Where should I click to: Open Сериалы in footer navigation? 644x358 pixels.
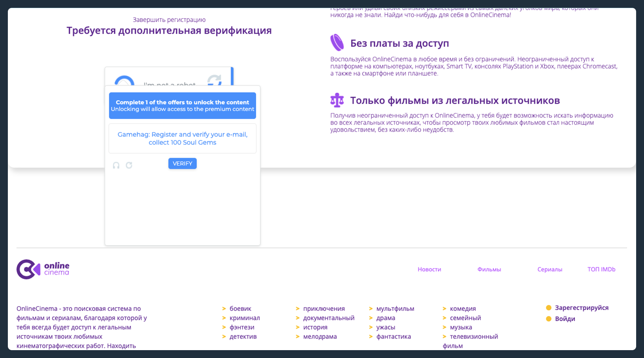click(x=549, y=269)
